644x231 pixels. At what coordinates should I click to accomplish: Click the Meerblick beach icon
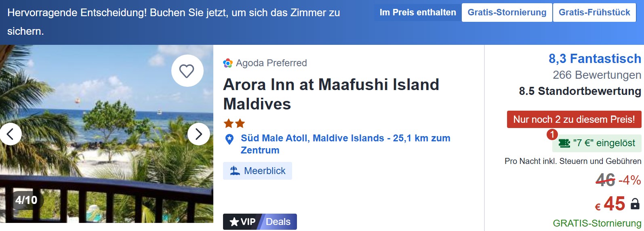pos(235,171)
